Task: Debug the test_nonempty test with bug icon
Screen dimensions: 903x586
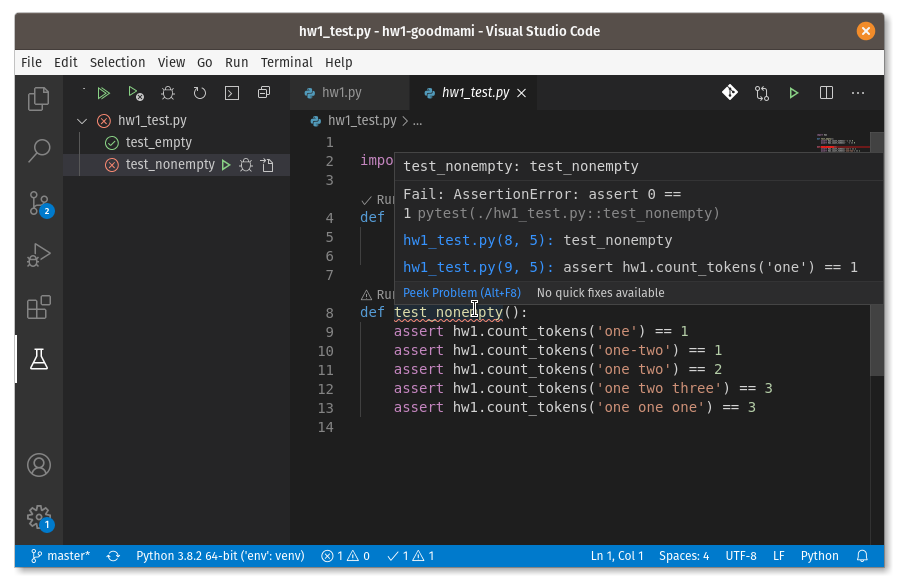Action: tap(246, 164)
